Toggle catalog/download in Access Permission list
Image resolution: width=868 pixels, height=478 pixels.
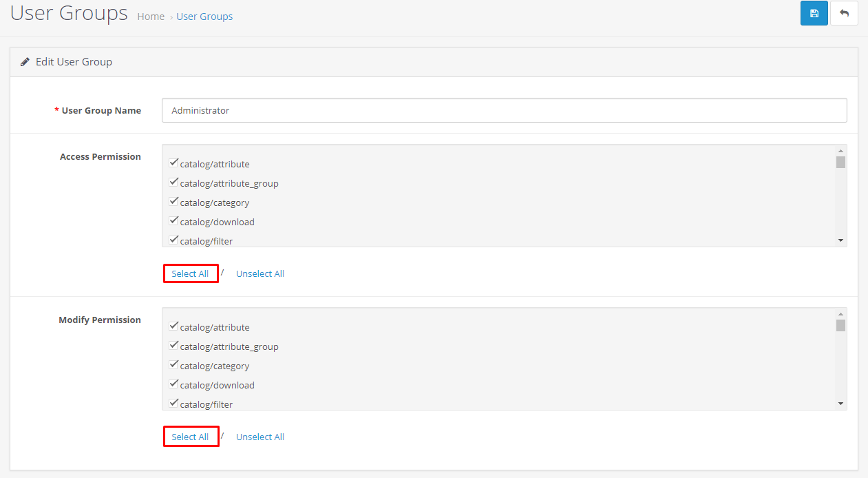pos(173,221)
